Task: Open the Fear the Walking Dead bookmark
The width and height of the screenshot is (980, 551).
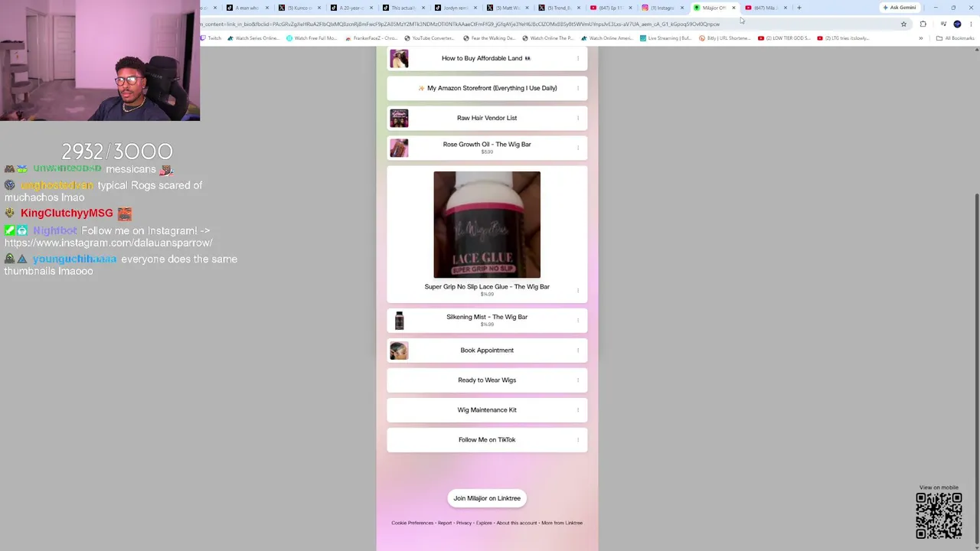Action: [488, 38]
